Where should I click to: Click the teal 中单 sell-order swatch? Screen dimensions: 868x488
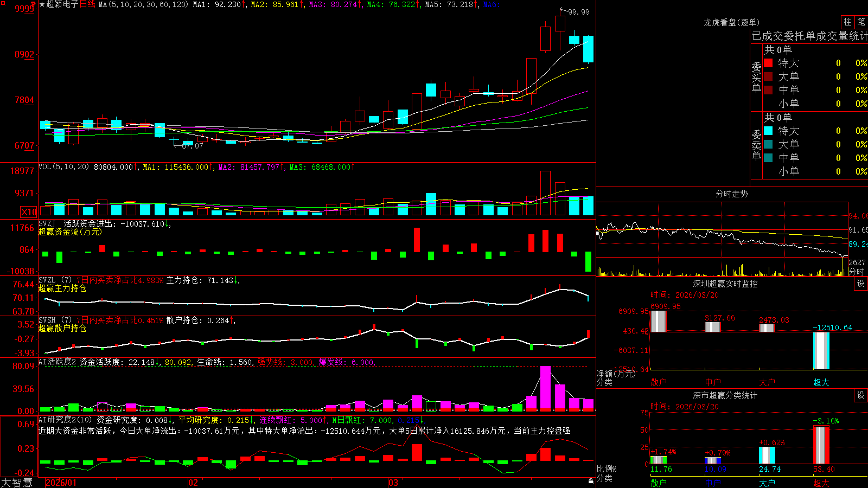[x=768, y=158]
